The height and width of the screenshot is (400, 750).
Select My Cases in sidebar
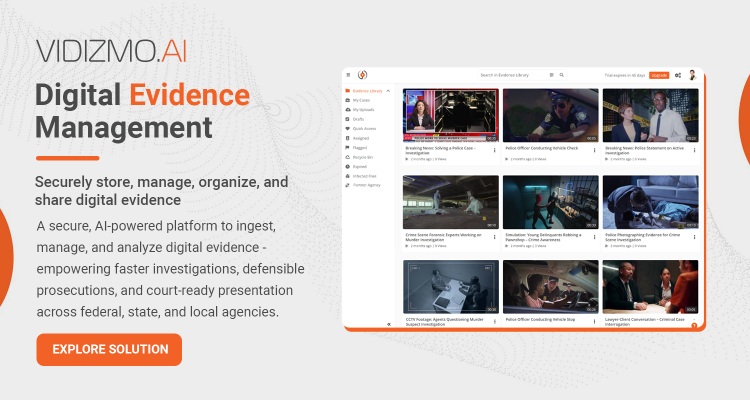361,100
